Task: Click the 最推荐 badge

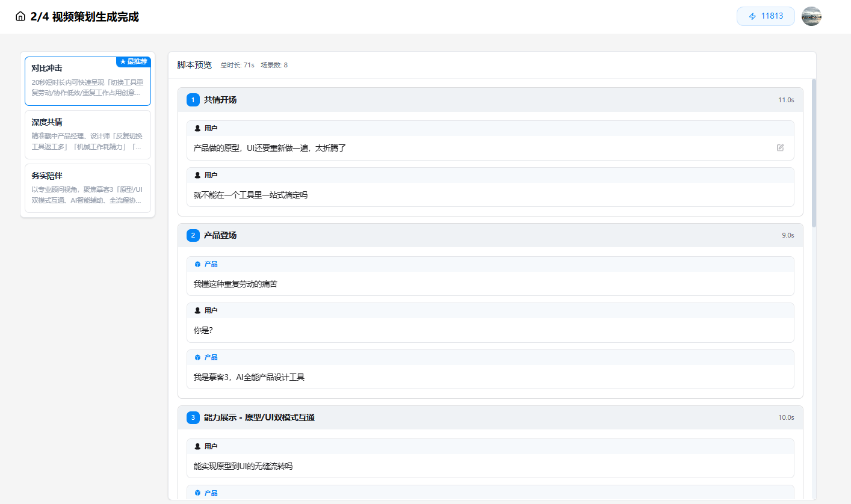Action: pos(134,61)
